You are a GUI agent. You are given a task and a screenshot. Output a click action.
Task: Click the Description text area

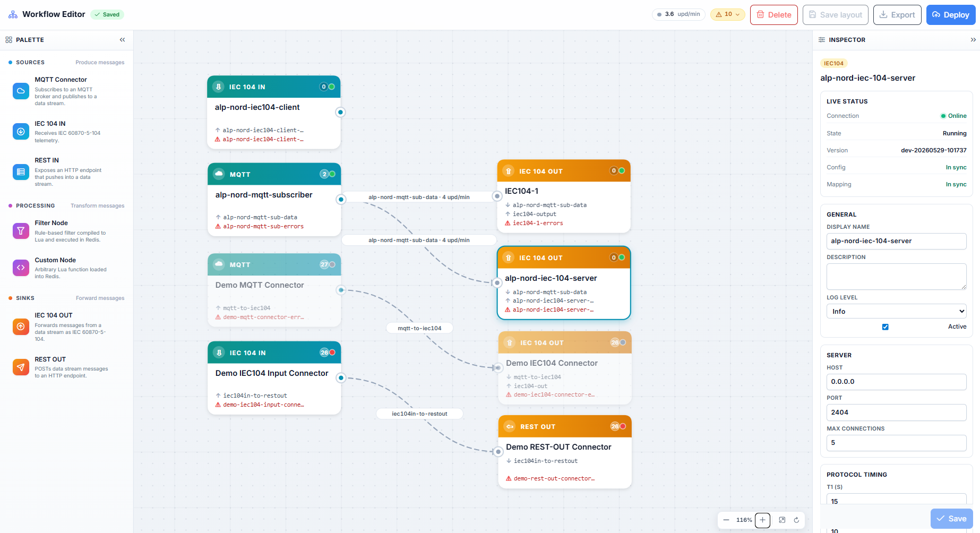tap(896, 277)
